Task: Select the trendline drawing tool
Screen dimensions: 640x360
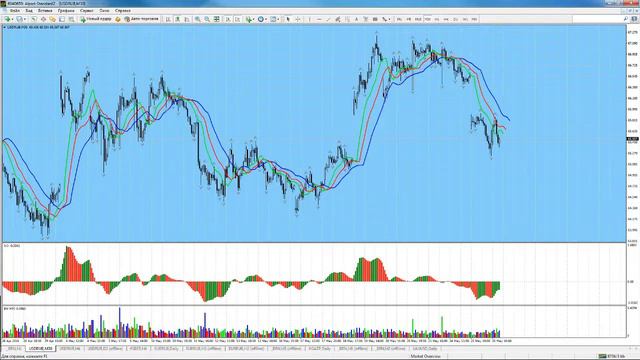Action: [x=328, y=19]
